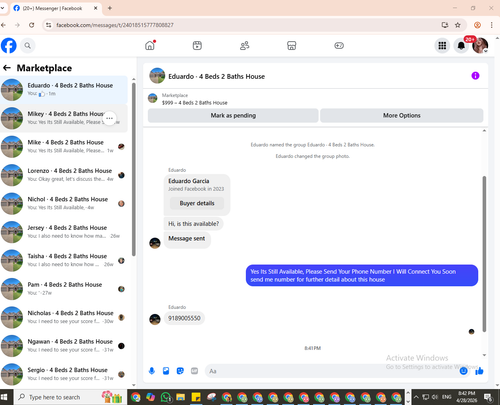Click the $999 - 4 Beds 2 Baths House listing
The width and height of the screenshot is (500, 405).
(195, 103)
